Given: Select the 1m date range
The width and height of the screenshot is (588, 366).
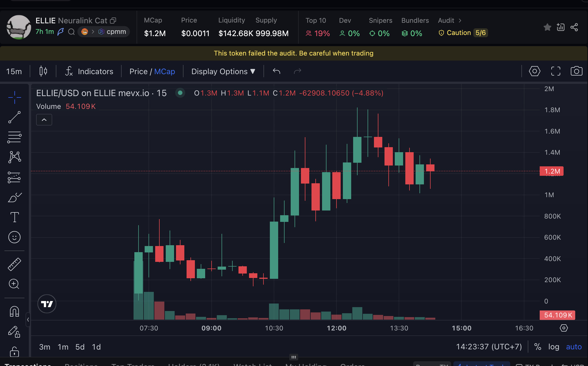Looking at the screenshot, I should [63, 347].
